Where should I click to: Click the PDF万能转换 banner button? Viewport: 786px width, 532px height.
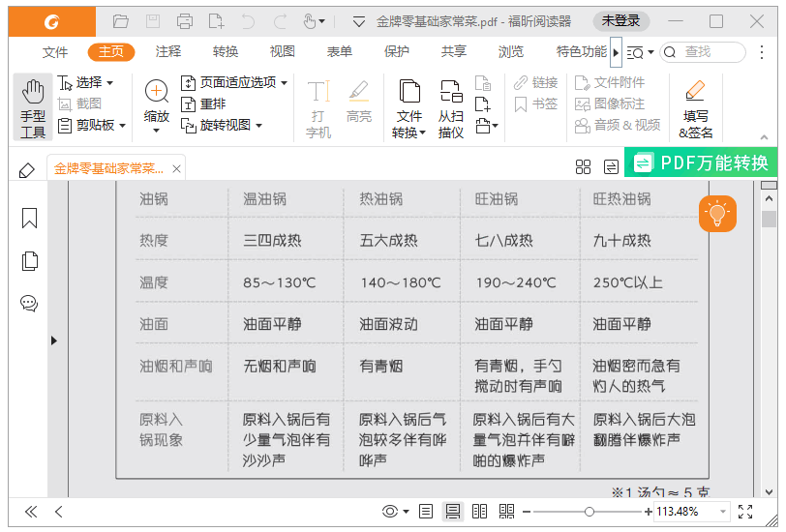701,163
